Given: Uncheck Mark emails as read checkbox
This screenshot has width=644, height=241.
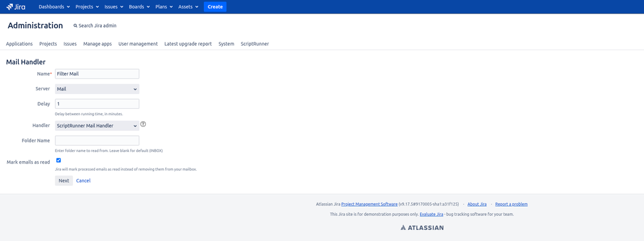Looking at the screenshot, I should [58, 160].
